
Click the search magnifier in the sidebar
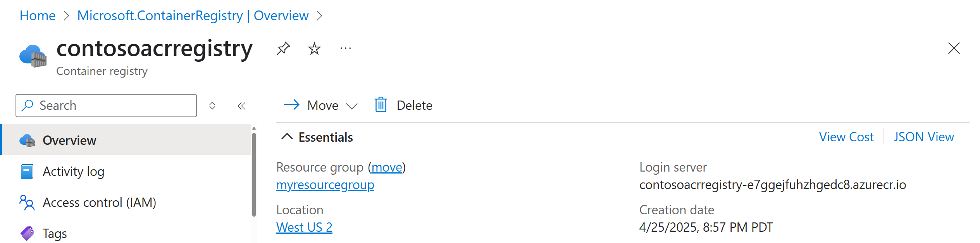[28, 105]
